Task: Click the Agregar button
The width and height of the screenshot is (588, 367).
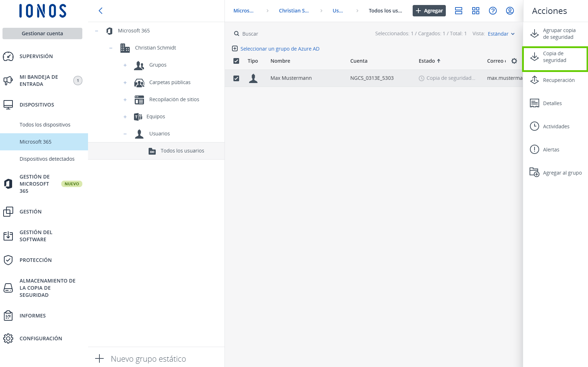Action: pos(429,11)
